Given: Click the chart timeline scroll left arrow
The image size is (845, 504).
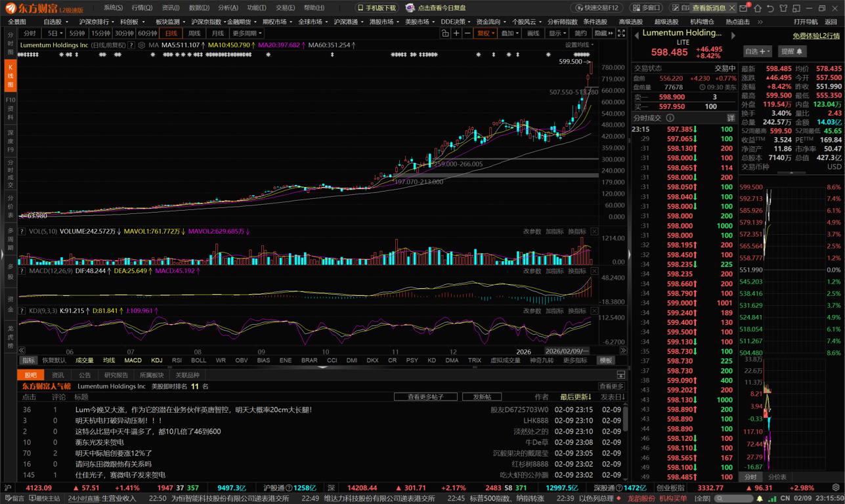Looking at the screenshot, I should pos(22,351).
